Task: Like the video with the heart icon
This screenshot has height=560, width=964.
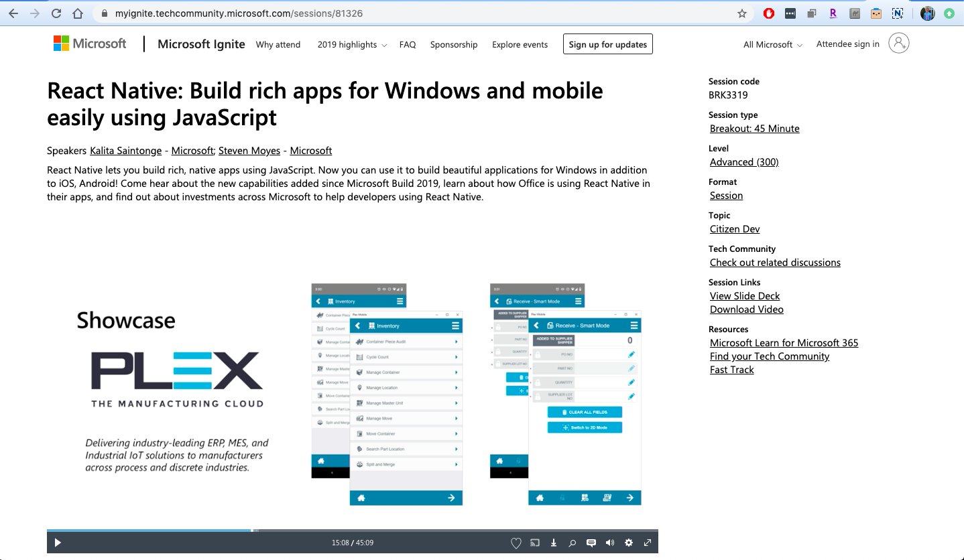Action: point(516,543)
